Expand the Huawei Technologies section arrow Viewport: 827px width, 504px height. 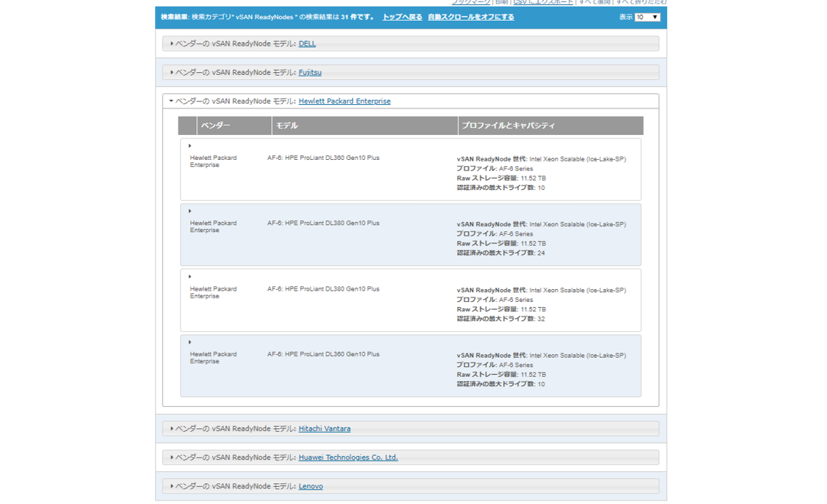pyautogui.click(x=171, y=457)
